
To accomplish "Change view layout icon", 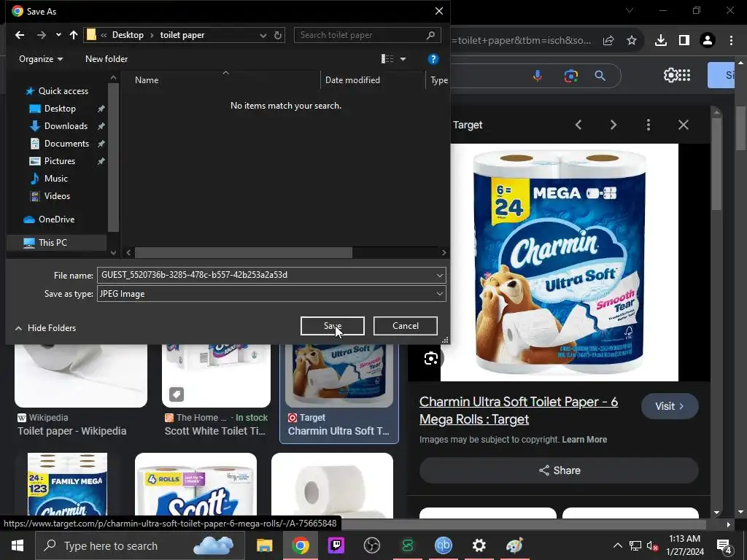I will [387, 59].
